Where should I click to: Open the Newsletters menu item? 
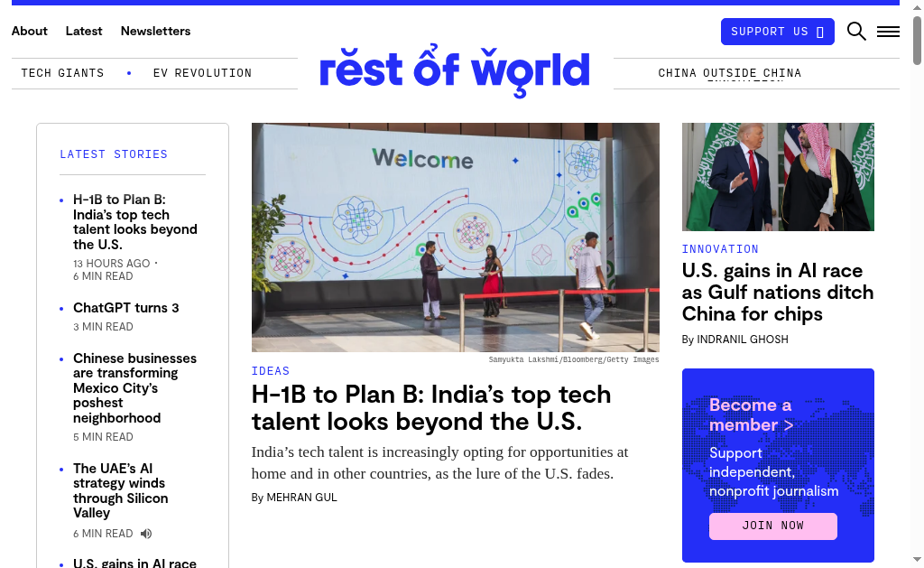pyautogui.click(x=155, y=31)
